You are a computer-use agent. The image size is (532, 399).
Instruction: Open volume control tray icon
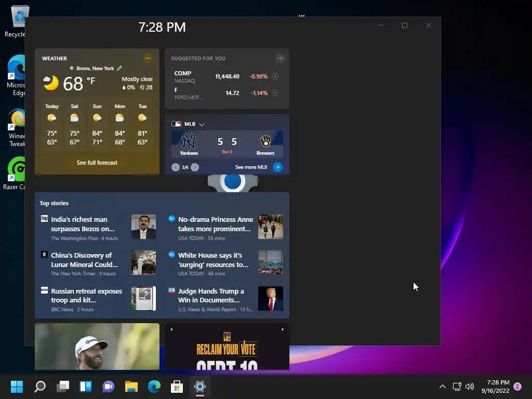tap(470, 387)
